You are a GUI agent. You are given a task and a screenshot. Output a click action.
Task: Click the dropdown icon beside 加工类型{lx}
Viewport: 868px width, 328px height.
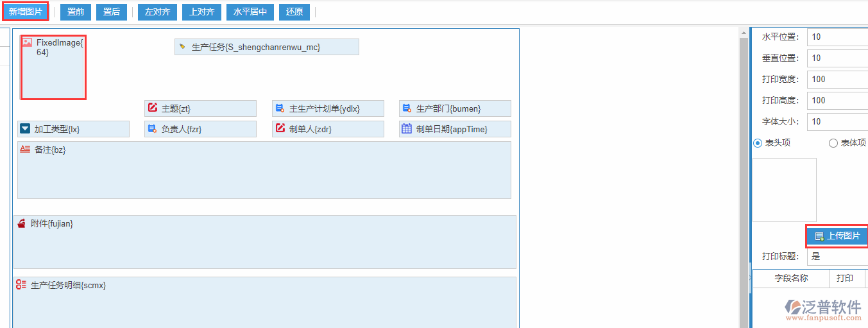pos(25,129)
